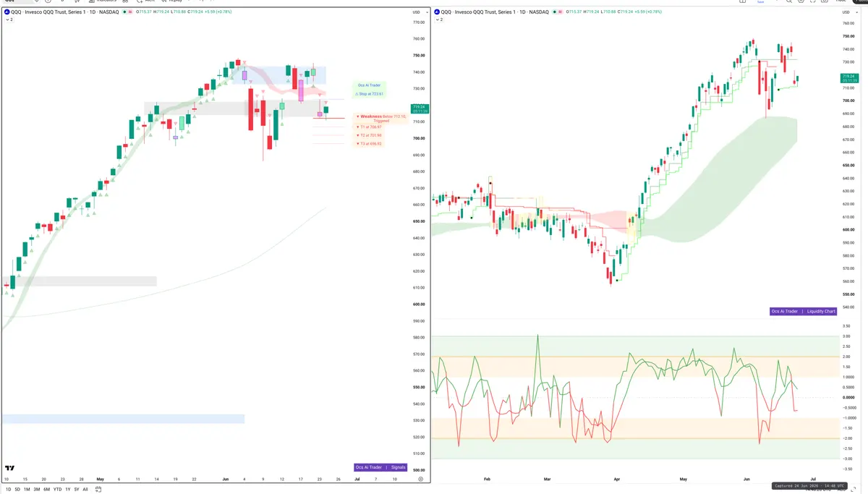Select the All time range
868x494 pixels.
click(85, 489)
